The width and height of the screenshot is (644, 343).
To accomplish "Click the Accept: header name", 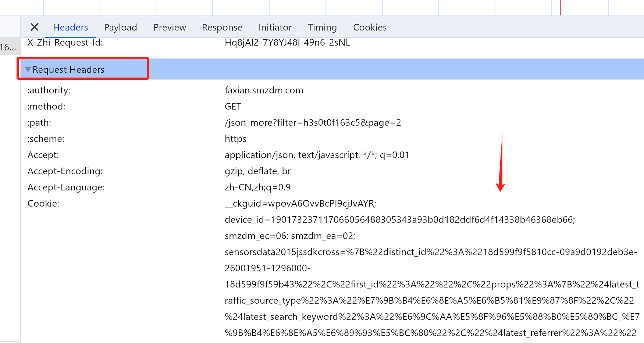I will click(43, 155).
